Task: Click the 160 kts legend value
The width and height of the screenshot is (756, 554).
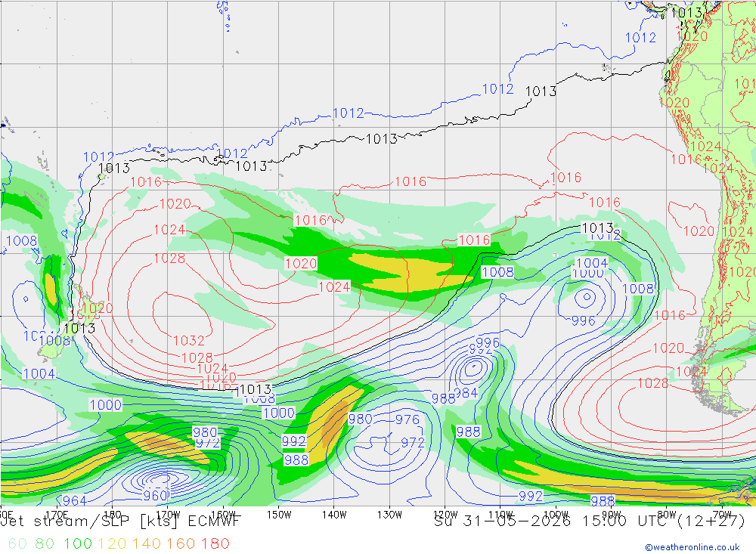Action: [181, 544]
